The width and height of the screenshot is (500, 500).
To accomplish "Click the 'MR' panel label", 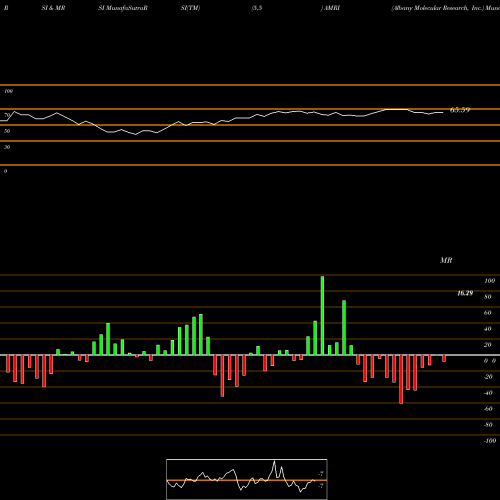I will pyautogui.click(x=446, y=260).
